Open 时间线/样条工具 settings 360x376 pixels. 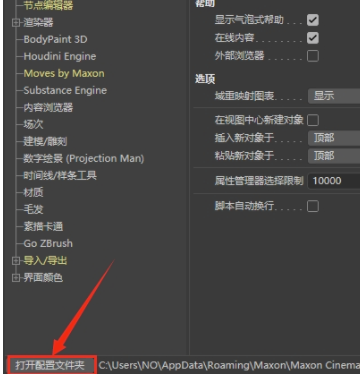(x=60, y=175)
